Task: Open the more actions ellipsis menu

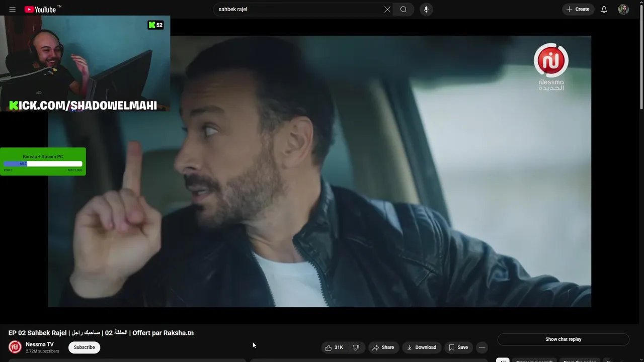Action: [482, 347]
